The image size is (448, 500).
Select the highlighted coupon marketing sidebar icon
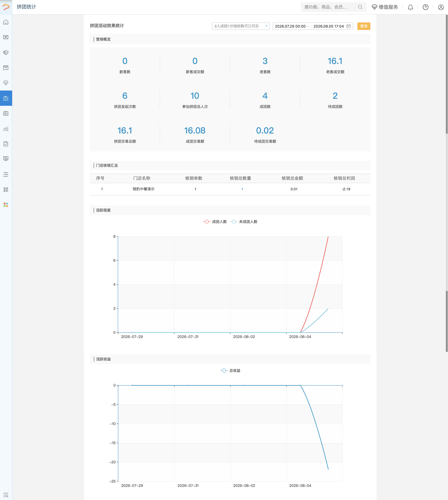[x=6, y=98]
